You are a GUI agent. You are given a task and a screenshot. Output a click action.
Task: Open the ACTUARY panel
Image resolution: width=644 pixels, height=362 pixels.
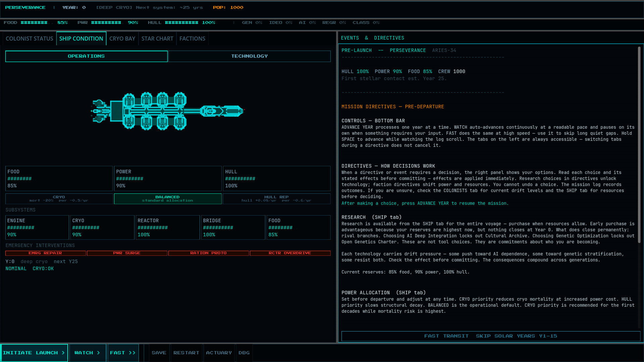coord(219,352)
